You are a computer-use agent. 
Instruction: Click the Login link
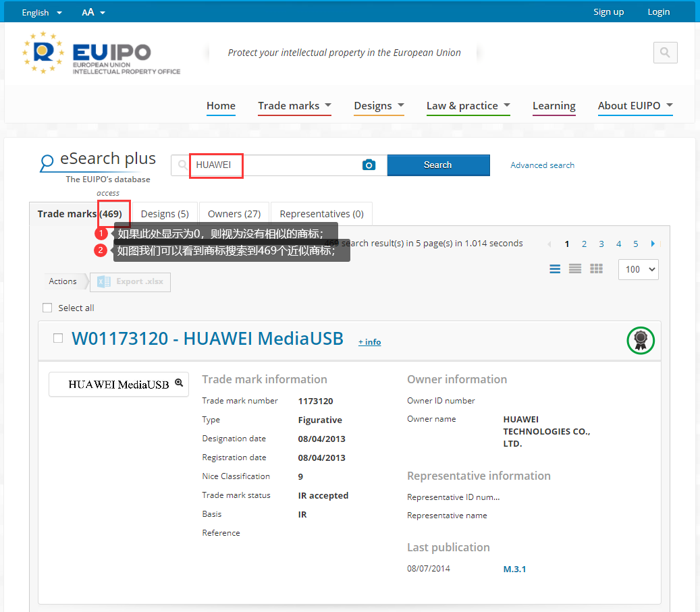pos(658,12)
